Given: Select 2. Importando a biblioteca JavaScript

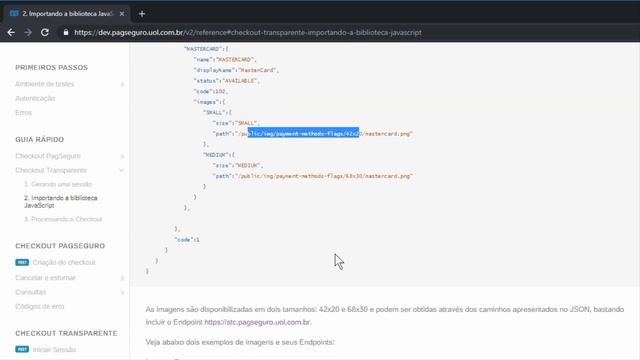Looking at the screenshot, I should click(x=60, y=202).
